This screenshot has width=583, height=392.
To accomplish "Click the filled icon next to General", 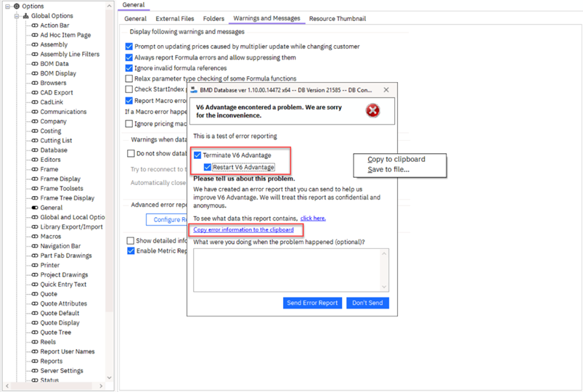I will (x=34, y=208).
